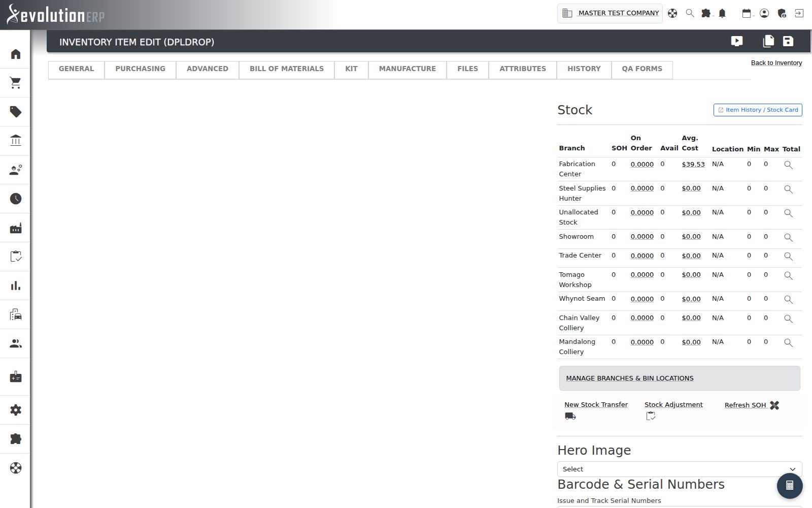Open the calendar dropdown in top bar
Viewport: 812px width, 508px height.
coord(748,13)
